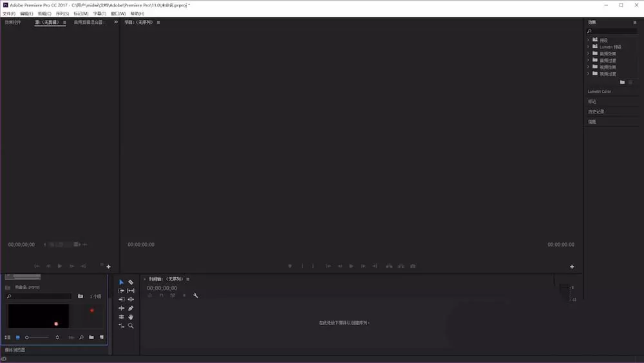
Task: Create new custom bin in effects panel
Action: point(622,83)
